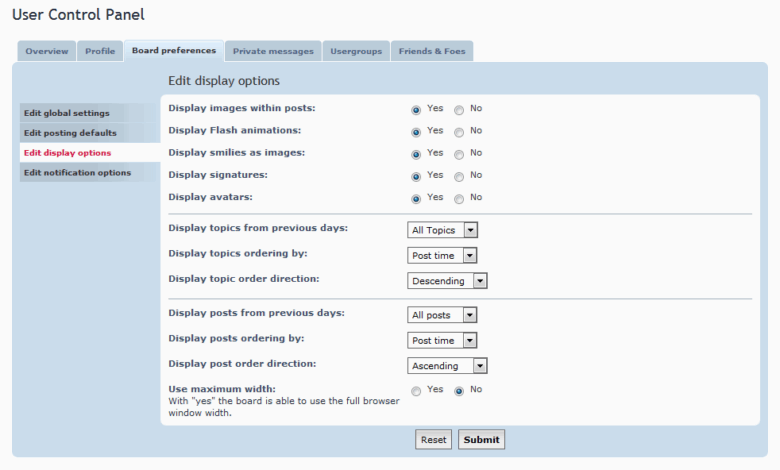Switch to the Overview tab
Viewport: 780px width, 470px height.
pos(47,51)
